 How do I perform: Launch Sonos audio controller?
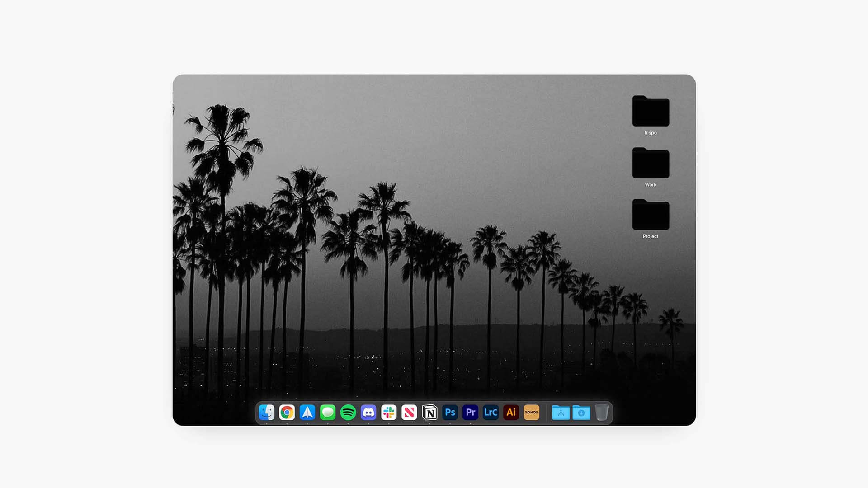pos(531,413)
